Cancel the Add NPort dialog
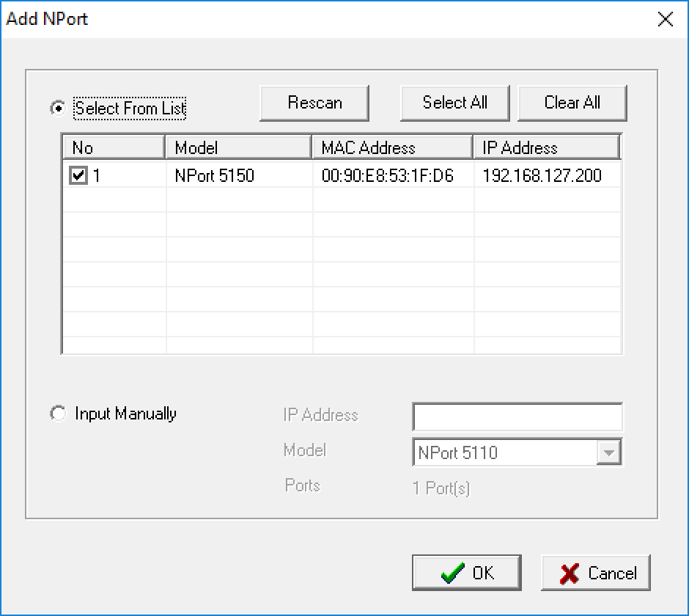This screenshot has height=616, width=689. tap(596, 573)
